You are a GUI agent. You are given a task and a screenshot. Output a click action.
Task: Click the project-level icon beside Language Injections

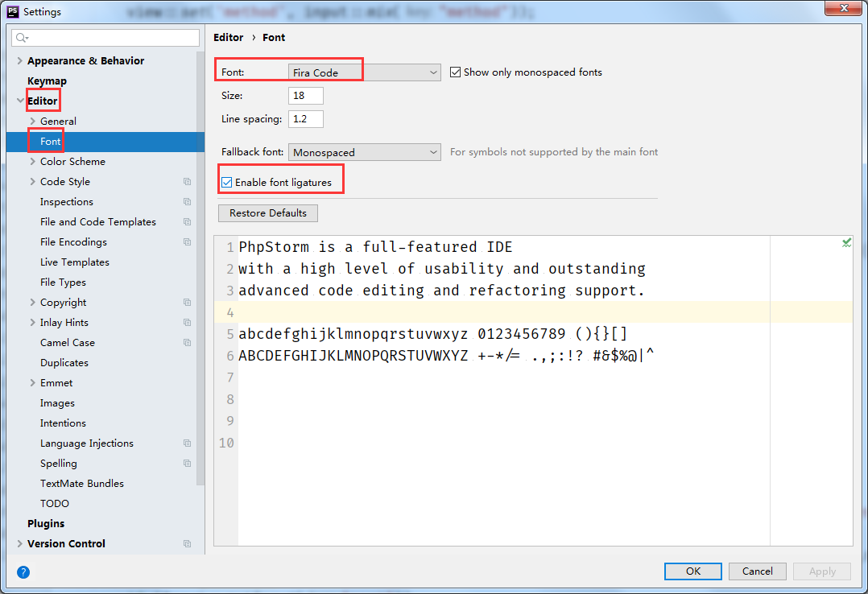[187, 443]
